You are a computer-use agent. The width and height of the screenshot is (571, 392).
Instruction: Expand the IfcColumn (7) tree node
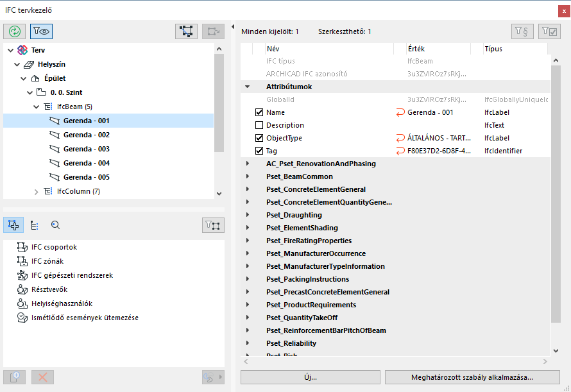37,191
